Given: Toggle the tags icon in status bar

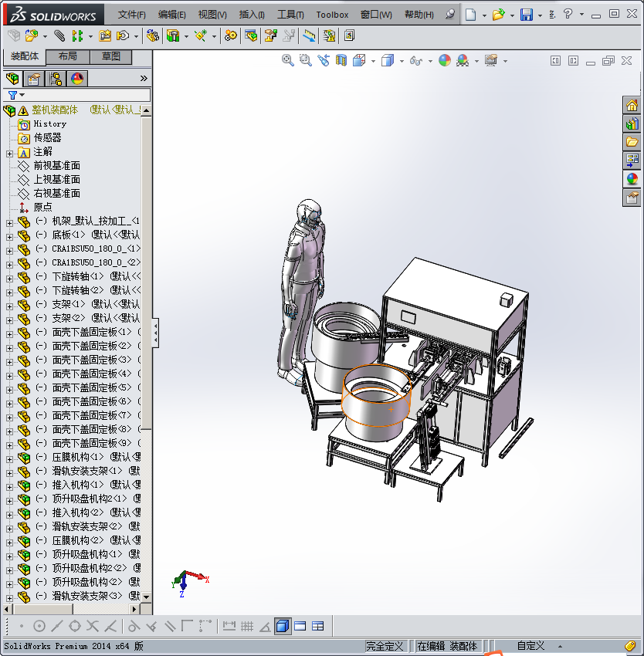Looking at the screenshot, I should pyautogui.click(x=630, y=646).
